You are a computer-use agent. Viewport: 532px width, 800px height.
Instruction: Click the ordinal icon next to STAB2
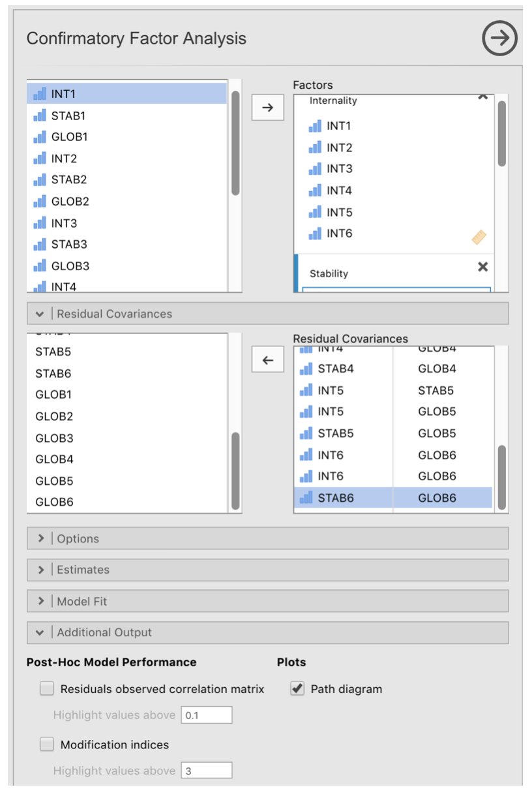pos(40,179)
